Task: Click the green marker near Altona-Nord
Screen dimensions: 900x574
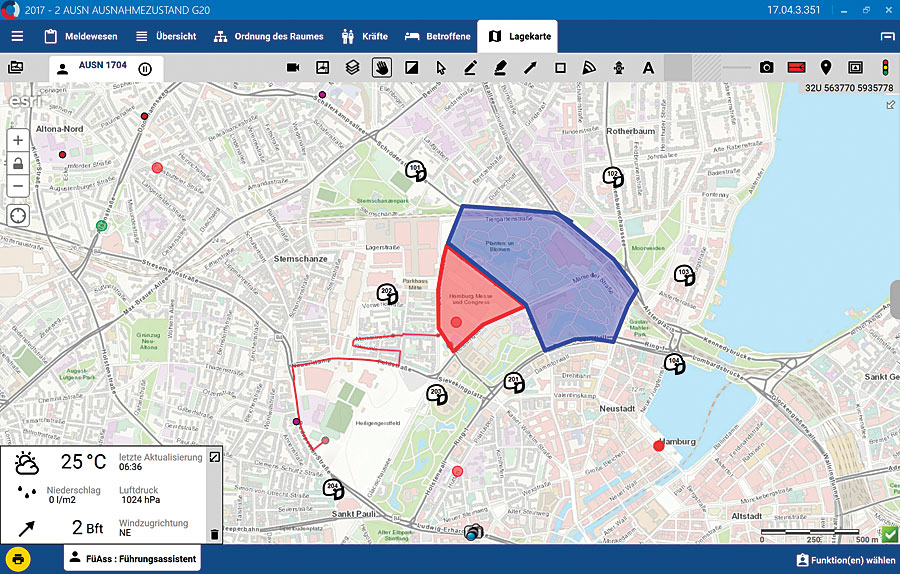Action: click(x=102, y=226)
